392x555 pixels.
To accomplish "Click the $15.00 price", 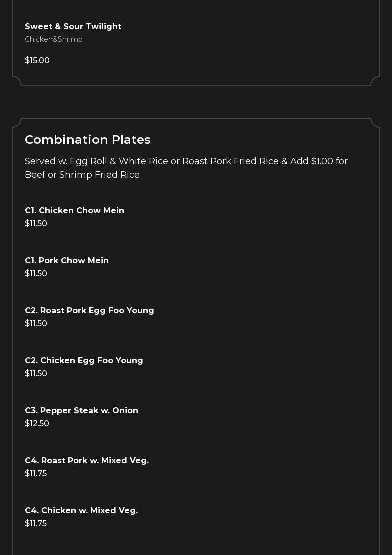I will 37,60.
